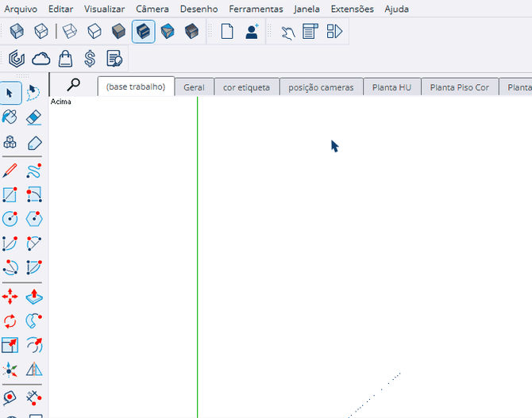
Task: Open the Extensões menu
Action: 352,10
